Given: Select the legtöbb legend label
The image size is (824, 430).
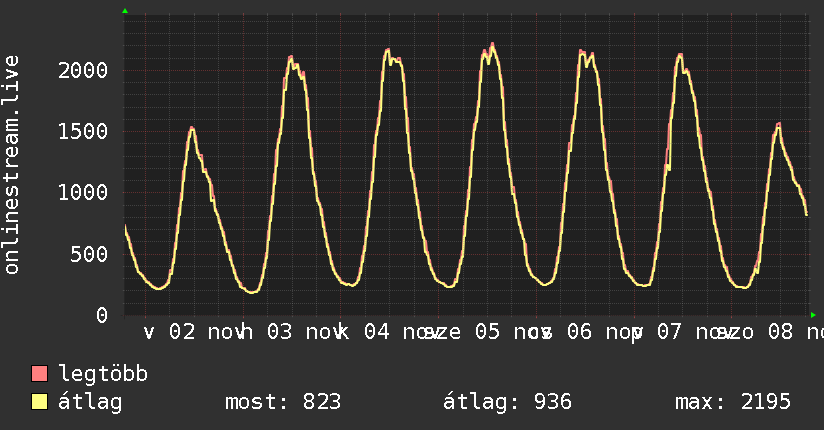Looking at the screenshot, I should [104, 375].
